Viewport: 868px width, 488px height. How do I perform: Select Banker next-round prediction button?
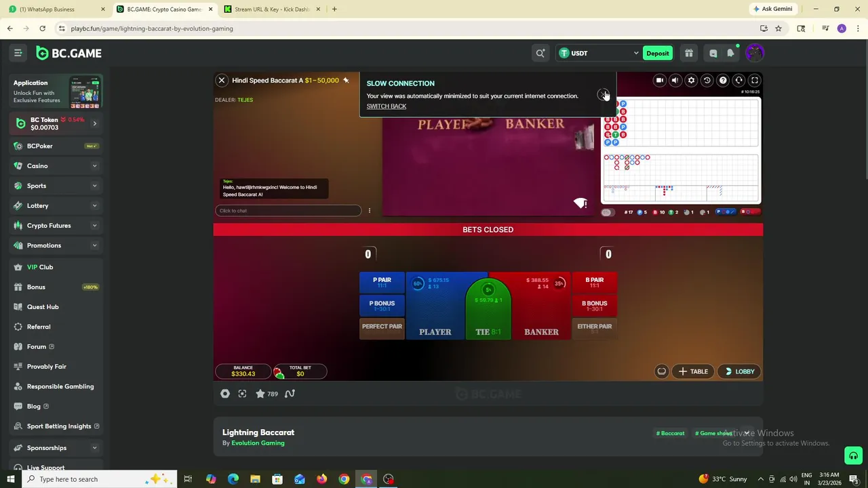[749, 212]
